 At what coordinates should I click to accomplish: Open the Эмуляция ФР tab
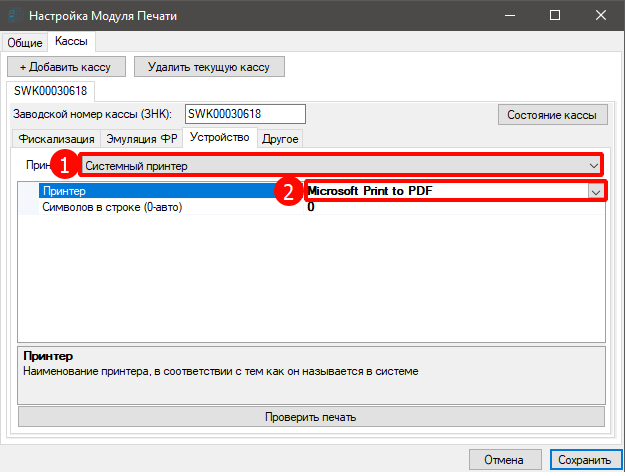[x=141, y=139]
